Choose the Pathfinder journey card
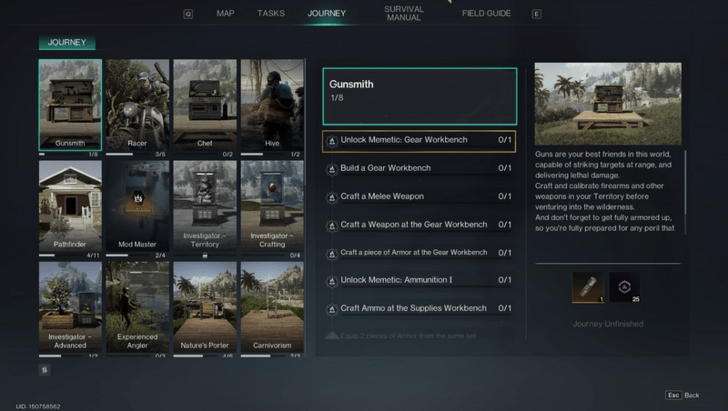The width and height of the screenshot is (728, 411). tap(70, 208)
